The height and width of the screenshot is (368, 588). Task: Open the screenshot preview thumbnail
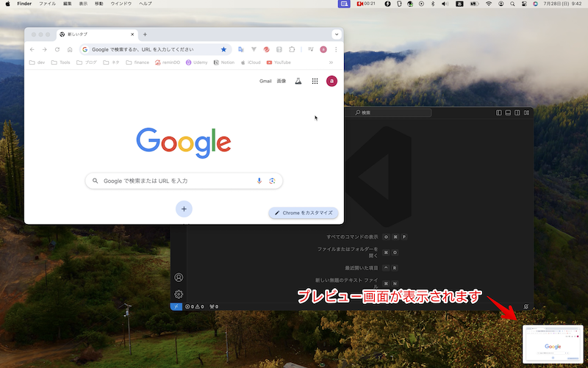pos(553,344)
